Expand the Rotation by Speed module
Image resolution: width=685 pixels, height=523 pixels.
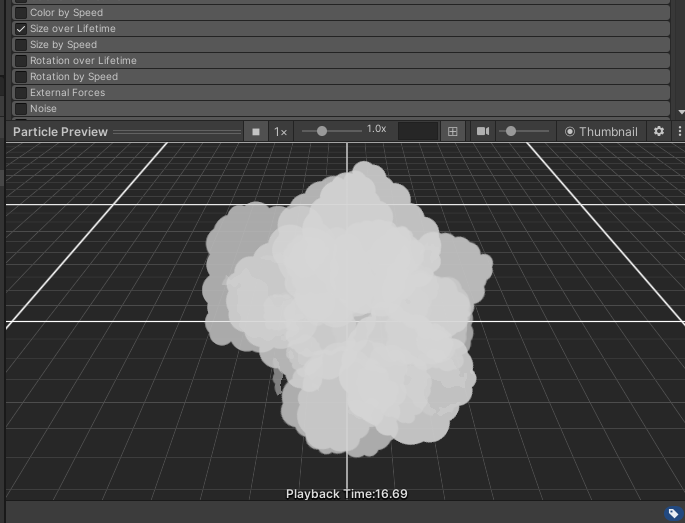pyautogui.click(x=74, y=77)
